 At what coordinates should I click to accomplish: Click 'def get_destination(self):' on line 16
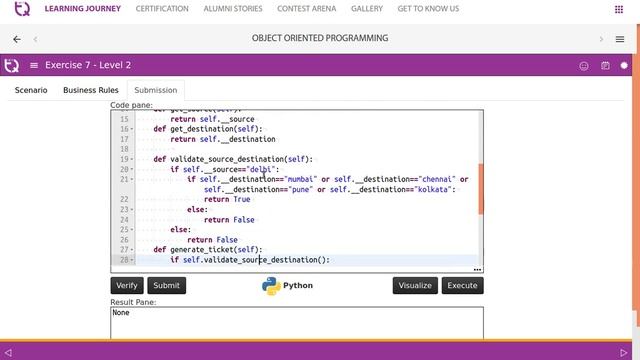coord(208,129)
